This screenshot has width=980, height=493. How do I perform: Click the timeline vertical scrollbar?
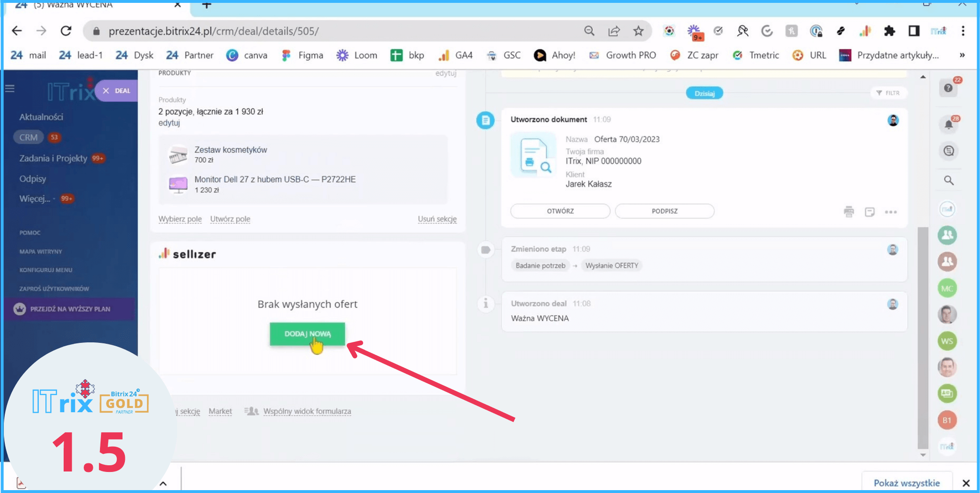coord(923,335)
